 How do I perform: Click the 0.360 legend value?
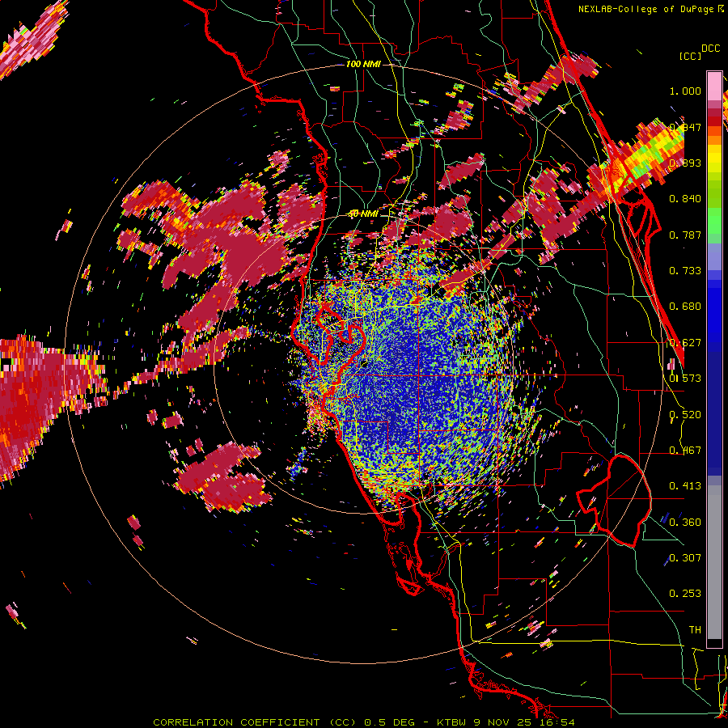click(x=685, y=522)
